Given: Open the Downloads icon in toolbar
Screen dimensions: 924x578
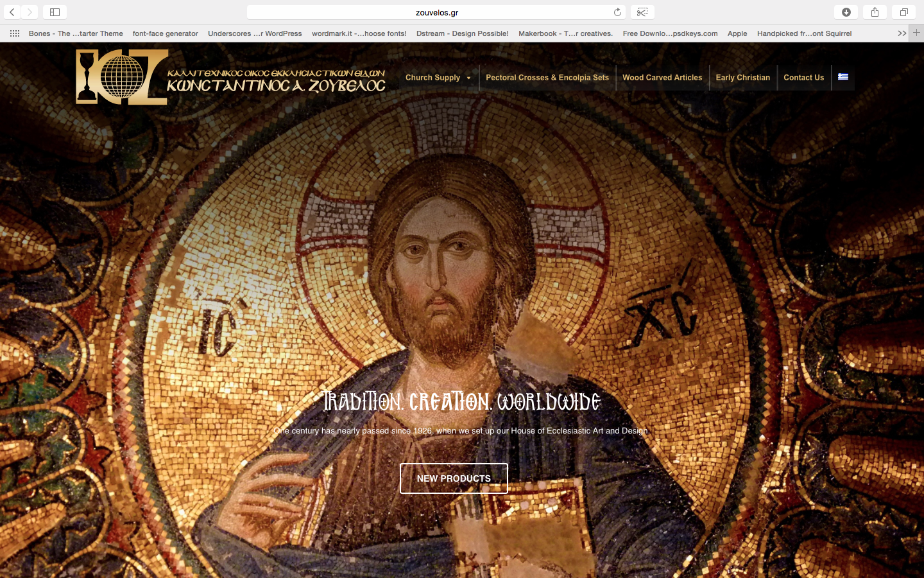Looking at the screenshot, I should click(x=846, y=12).
